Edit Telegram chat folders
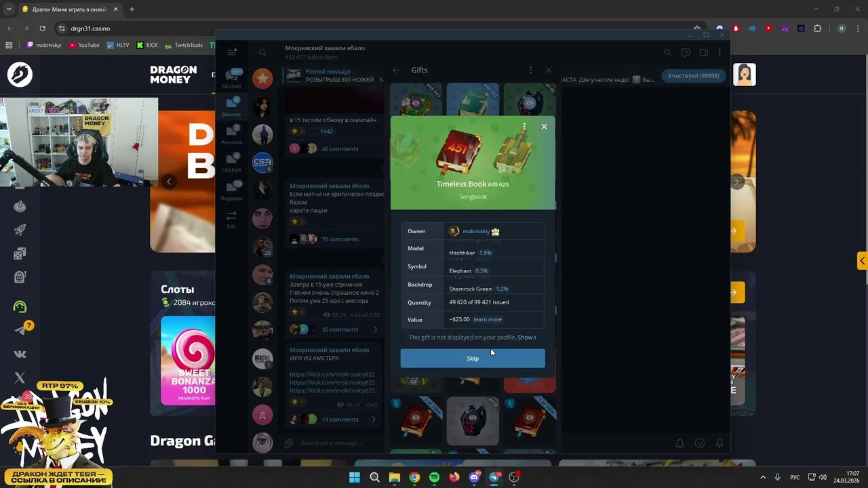Image resolution: width=868 pixels, height=488 pixels. point(232,219)
